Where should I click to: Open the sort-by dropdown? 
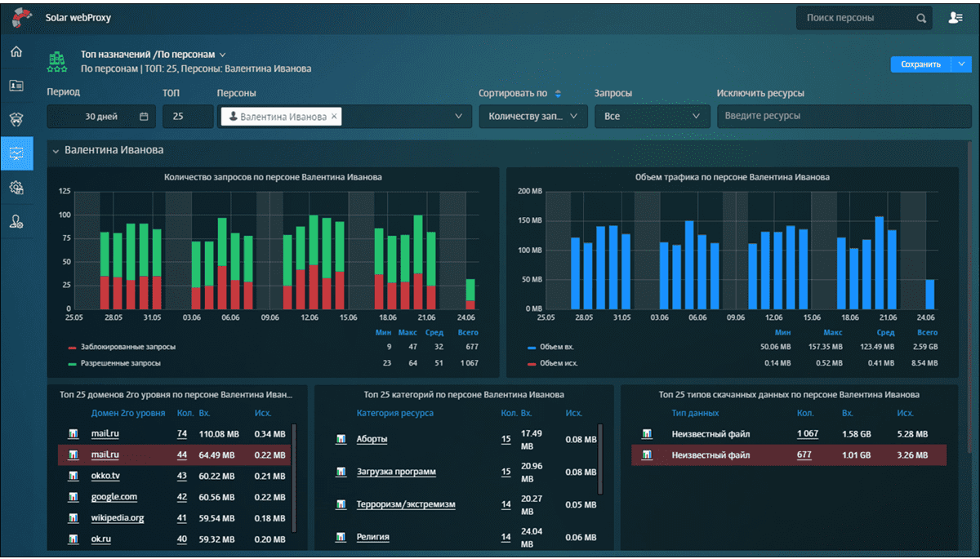[532, 117]
